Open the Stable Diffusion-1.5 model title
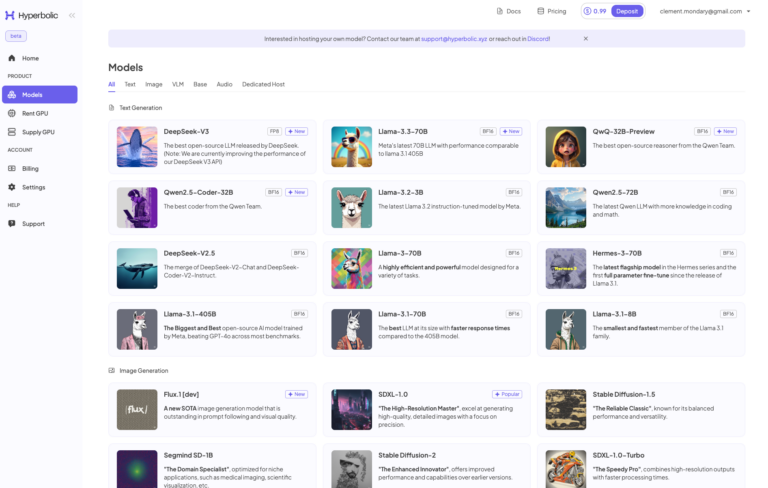Image resolution: width=768 pixels, height=488 pixels. [624, 394]
